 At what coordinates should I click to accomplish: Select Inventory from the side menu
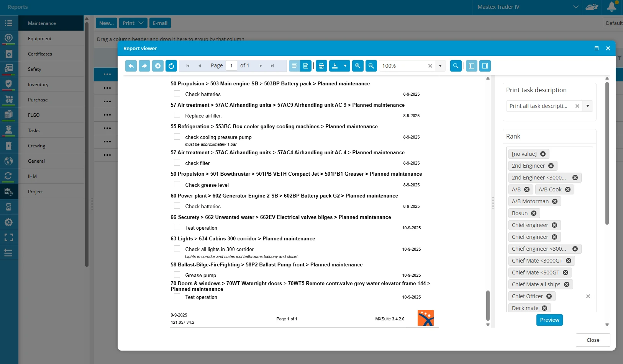(x=38, y=85)
